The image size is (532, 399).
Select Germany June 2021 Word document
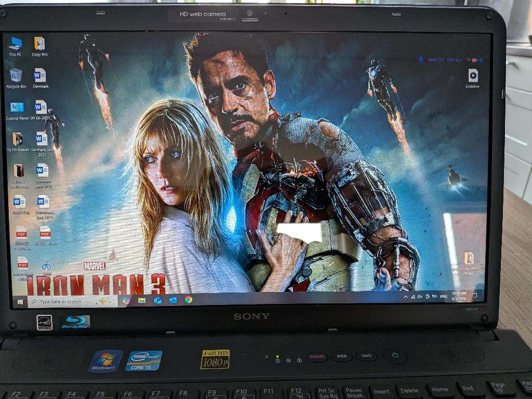pyautogui.click(x=43, y=176)
